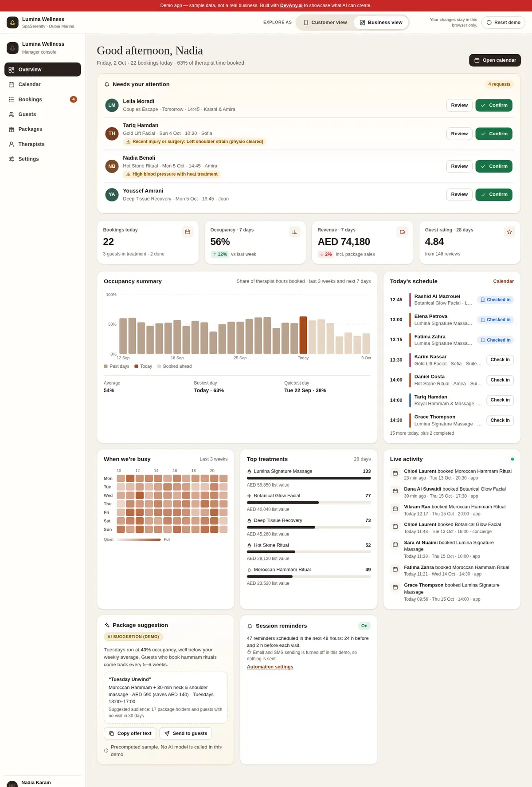Open Therapists in the sidebar
This screenshot has height=787, width=532.
(x=43, y=144)
